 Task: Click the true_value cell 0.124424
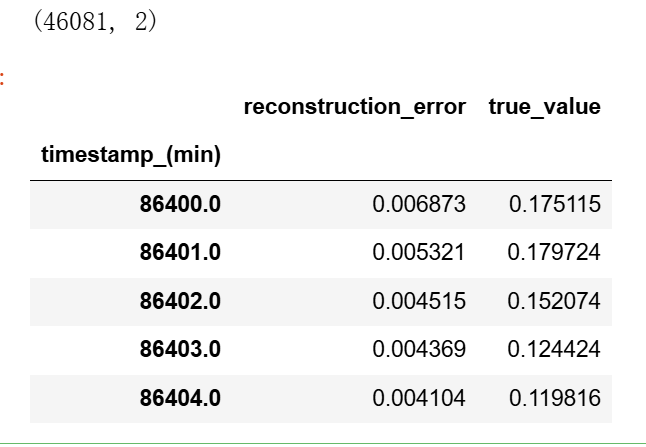554,349
